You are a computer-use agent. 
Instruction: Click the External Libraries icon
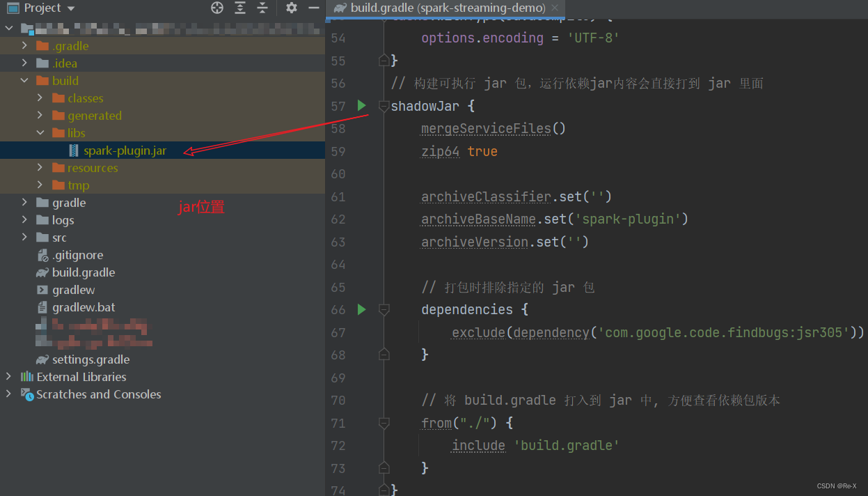[27, 377]
